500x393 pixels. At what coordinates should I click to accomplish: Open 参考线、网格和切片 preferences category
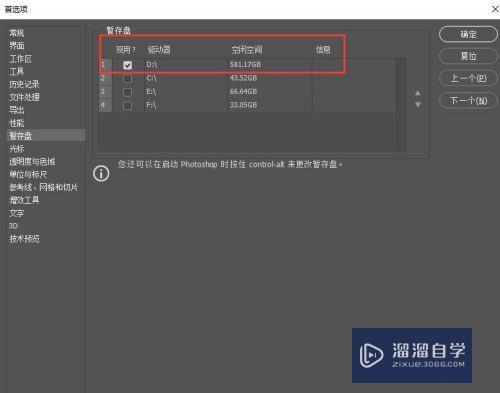coord(44,187)
